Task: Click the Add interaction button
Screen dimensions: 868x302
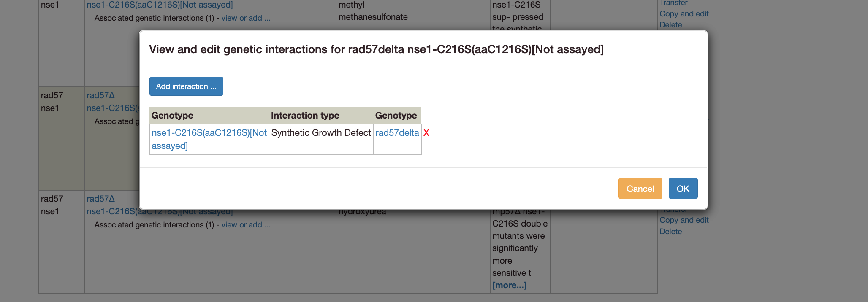Action: (186, 86)
